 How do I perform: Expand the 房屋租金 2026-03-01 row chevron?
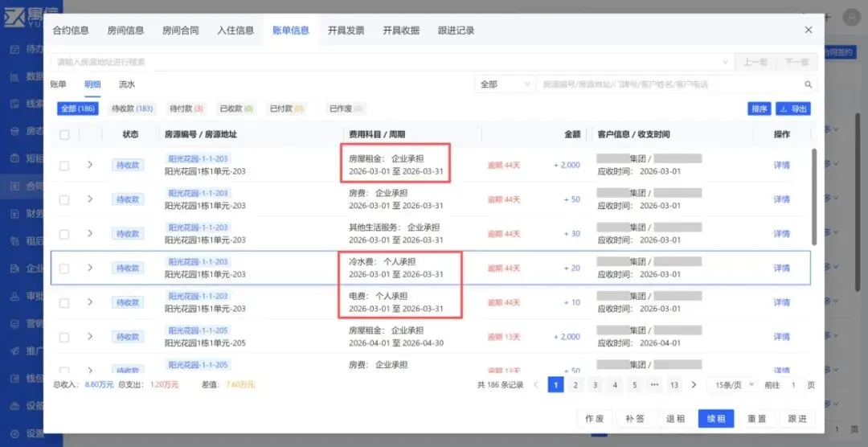point(90,165)
